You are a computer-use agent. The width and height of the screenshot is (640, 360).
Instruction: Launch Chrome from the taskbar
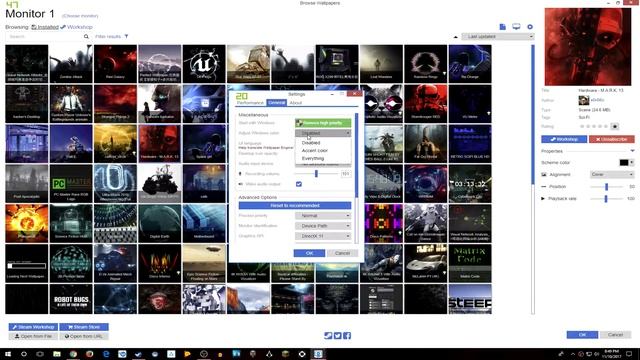coord(73,354)
